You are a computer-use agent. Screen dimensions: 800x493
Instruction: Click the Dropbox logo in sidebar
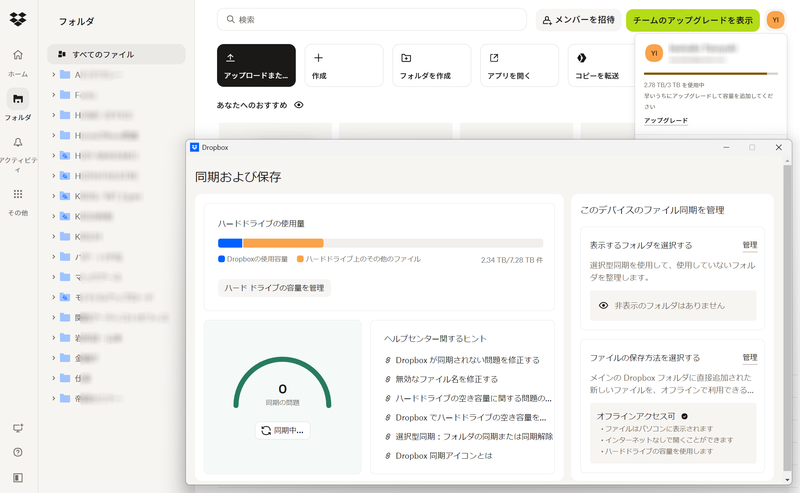(18, 18)
